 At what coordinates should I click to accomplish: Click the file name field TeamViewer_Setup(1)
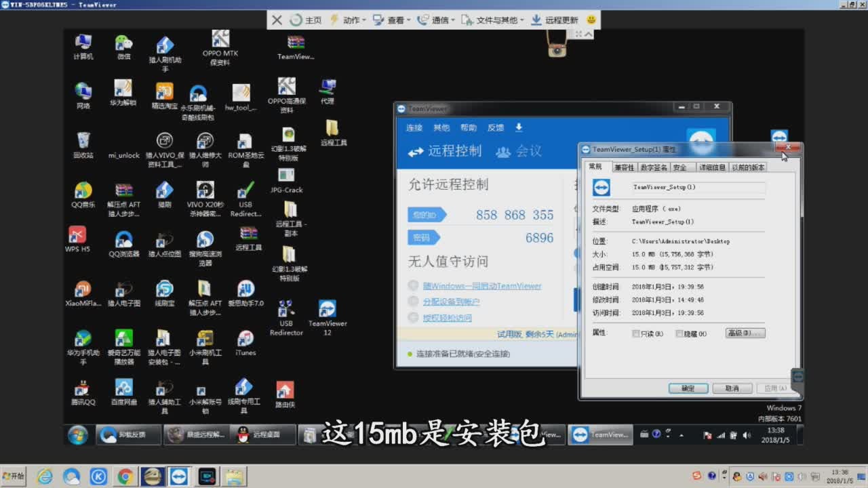click(x=698, y=187)
